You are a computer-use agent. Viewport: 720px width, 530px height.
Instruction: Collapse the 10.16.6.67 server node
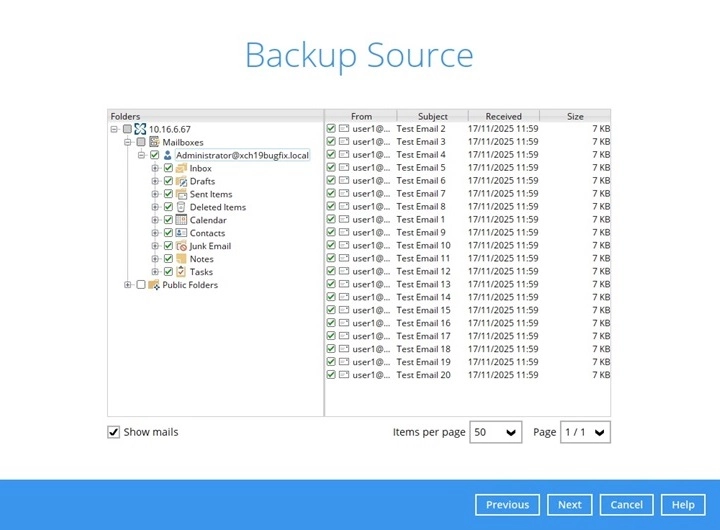114,130
